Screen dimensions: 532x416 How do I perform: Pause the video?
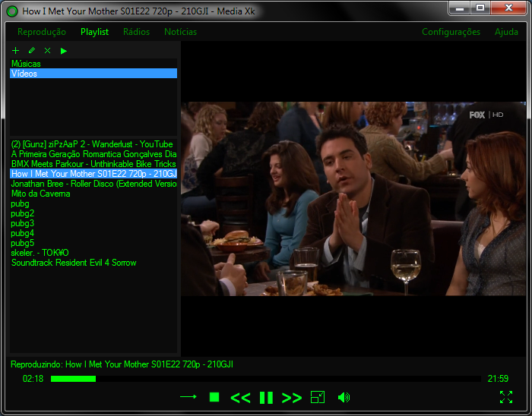pyautogui.click(x=266, y=397)
